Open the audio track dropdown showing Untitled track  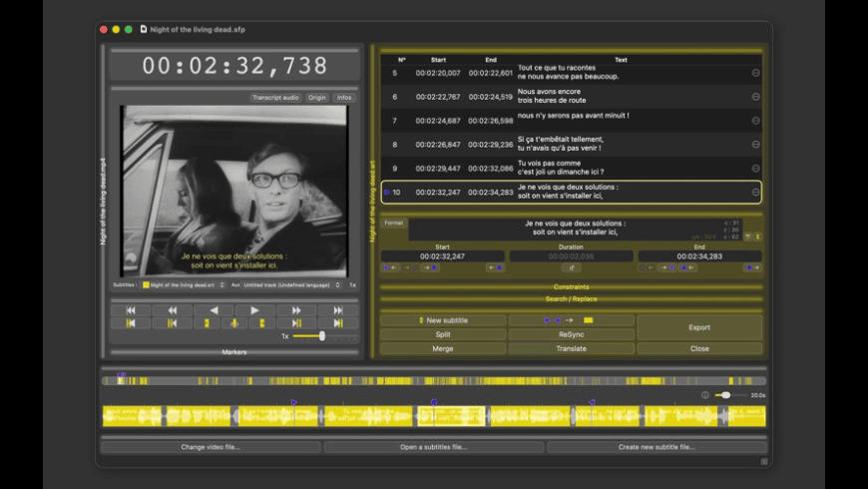click(291, 284)
